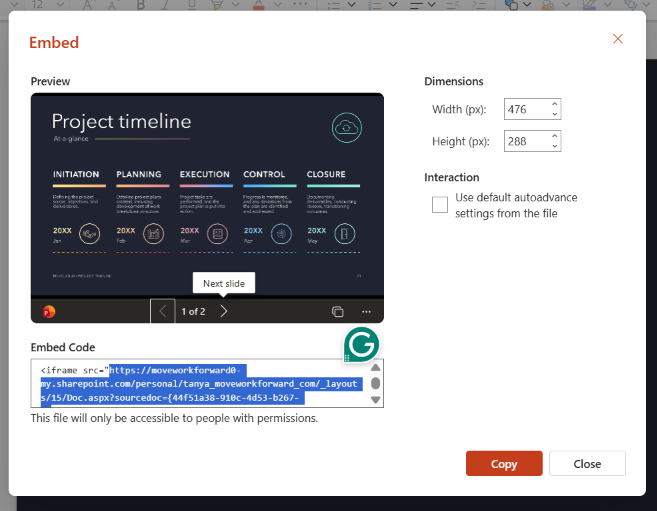Click the numbered list icon in background toolbar
The image size is (657, 511).
375,5
